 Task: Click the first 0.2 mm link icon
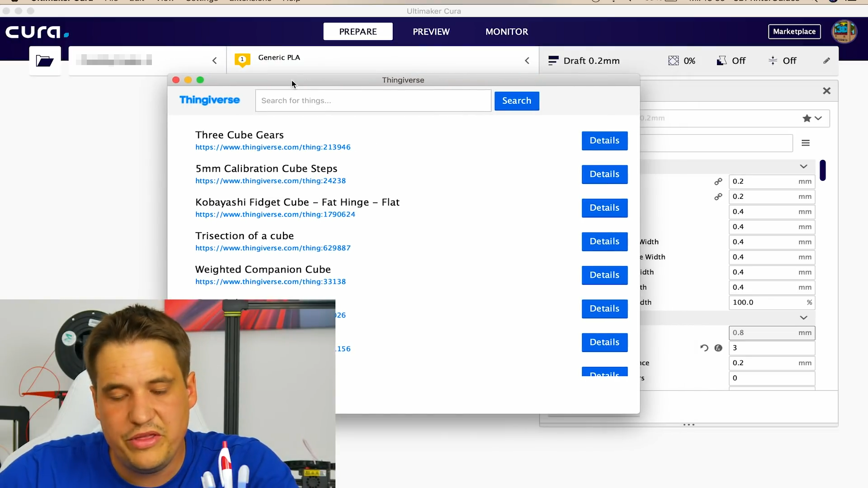[718, 181]
